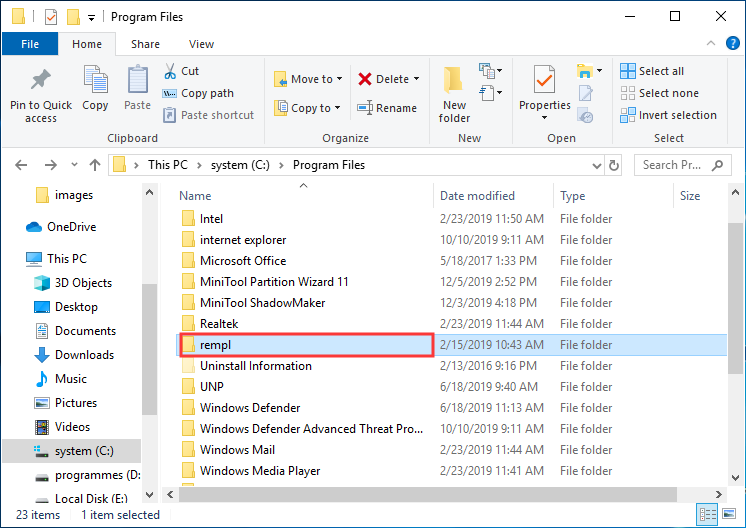Image resolution: width=746 pixels, height=528 pixels.
Task: Switch to the Share ribbon tab
Action: pyautogui.click(x=145, y=44)
